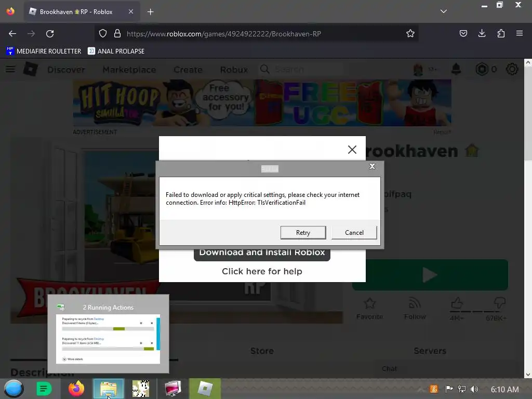Click Download and Install Roblox button
Viewport: 532px width, 399px height.
pyautogui.click(x=262, y=253)
